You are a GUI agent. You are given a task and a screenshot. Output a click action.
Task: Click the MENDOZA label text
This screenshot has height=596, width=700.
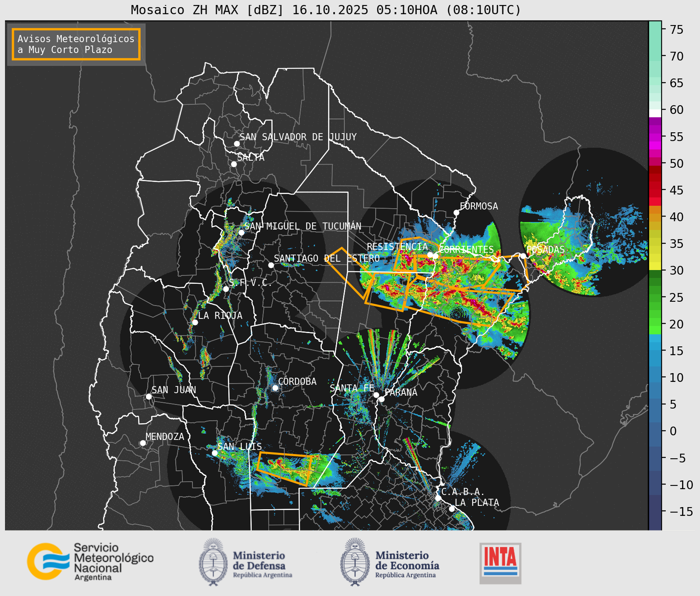click(x=165, y=437)
